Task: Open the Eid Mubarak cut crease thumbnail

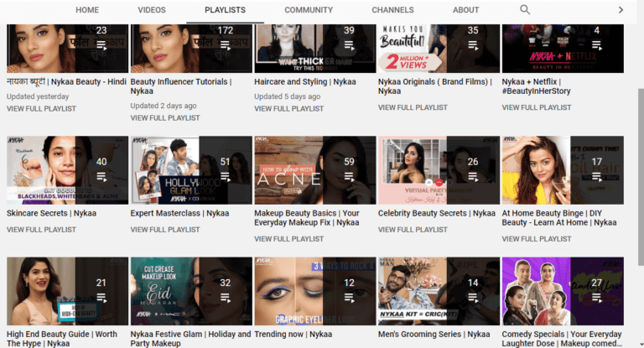Action: (x=191, y=291)
